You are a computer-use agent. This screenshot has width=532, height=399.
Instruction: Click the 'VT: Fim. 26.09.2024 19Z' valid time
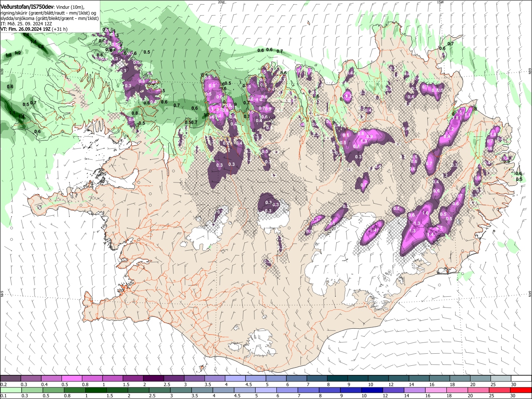25,29
